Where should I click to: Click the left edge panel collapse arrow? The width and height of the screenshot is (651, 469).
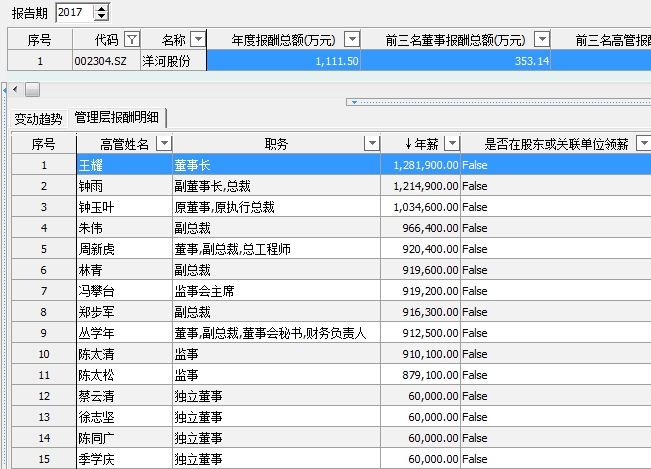point(4,90)
